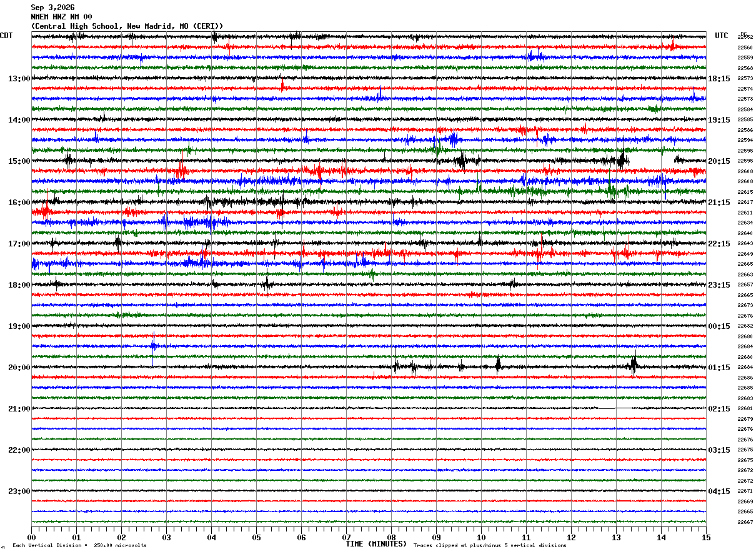Click the TIME (MINUTES) axis label

[376, 544]
